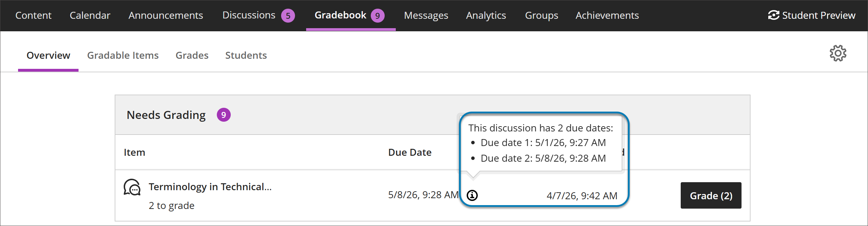Click the discussion speech bubble icon beside Terminology
This screenshot has height=226, width=868.
coord(132,188)
